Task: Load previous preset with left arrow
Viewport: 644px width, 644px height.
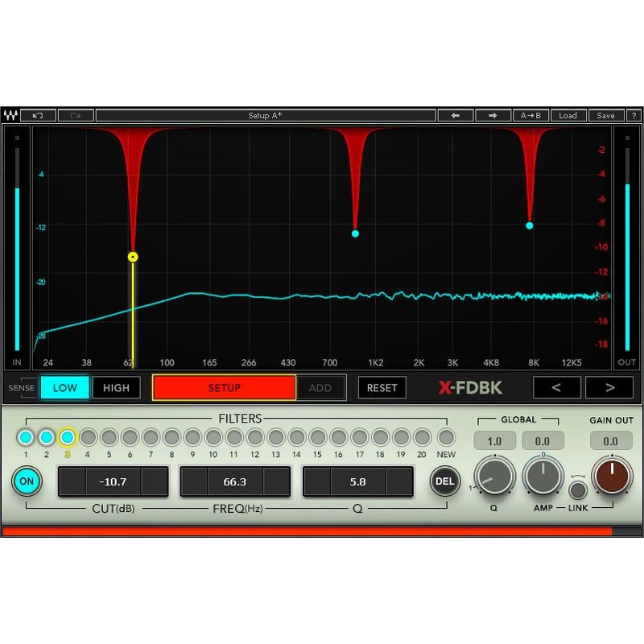Action: 455,116
